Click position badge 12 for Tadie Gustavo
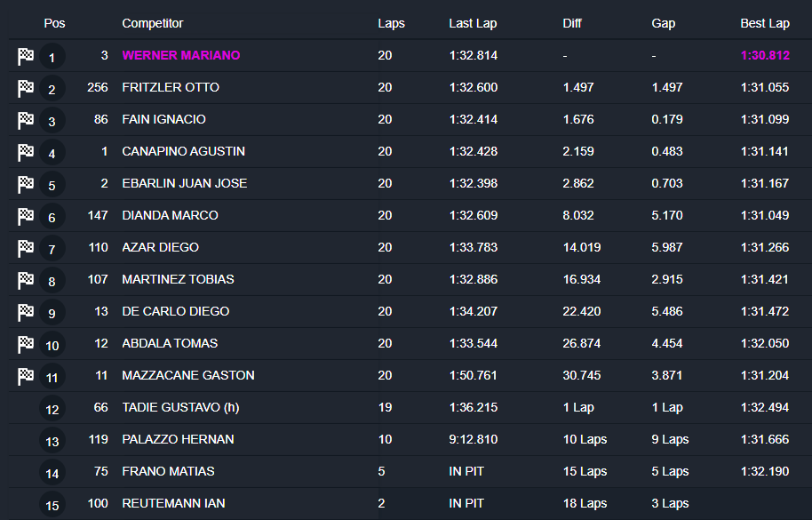The width and height of the screenshot is (812, 520). click(x=52, y=410)
